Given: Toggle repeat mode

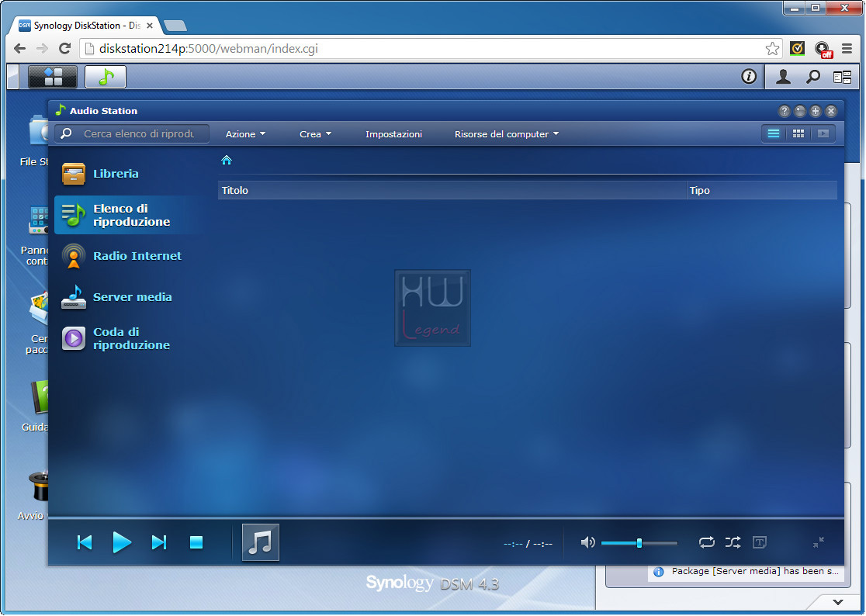Looking at the screenshot, I should 706,542.
